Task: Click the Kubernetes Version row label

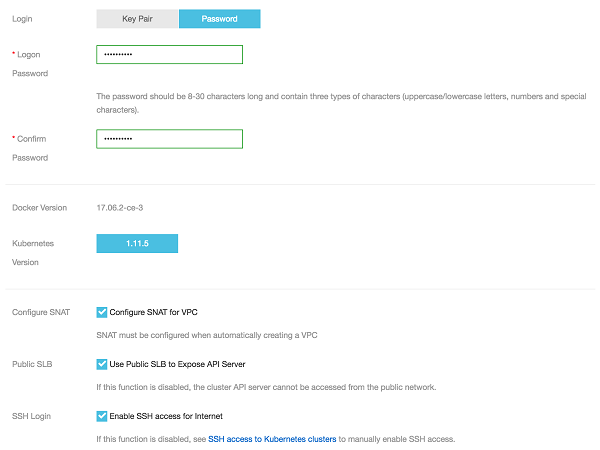Action: click(x=32, y=252)
